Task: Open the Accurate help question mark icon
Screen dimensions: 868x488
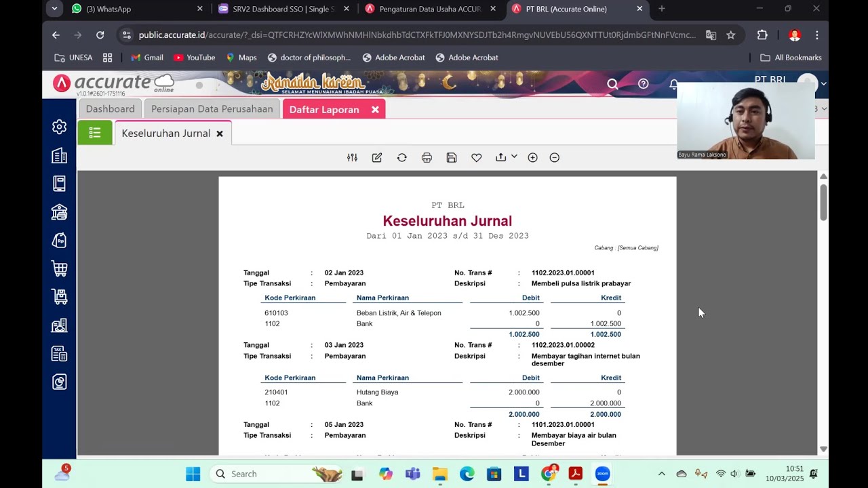Action: 643,84
